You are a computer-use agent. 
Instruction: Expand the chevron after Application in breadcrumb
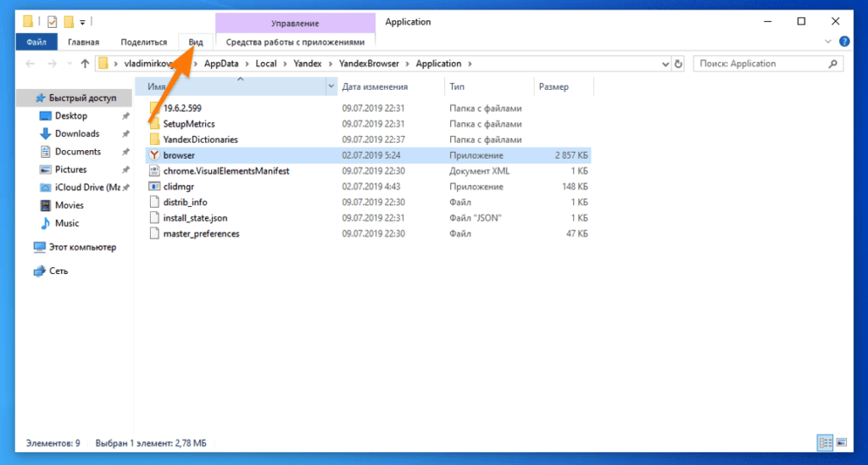tap(470, 64)
